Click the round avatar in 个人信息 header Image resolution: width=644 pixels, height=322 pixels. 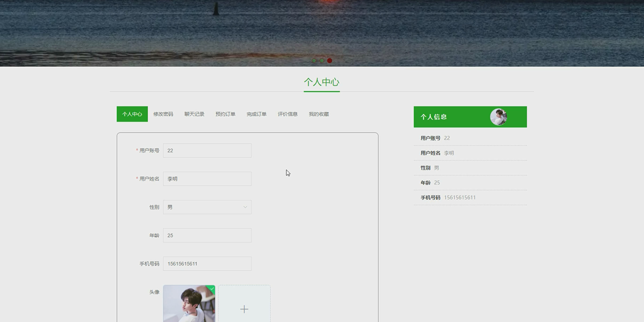point(498,117)
